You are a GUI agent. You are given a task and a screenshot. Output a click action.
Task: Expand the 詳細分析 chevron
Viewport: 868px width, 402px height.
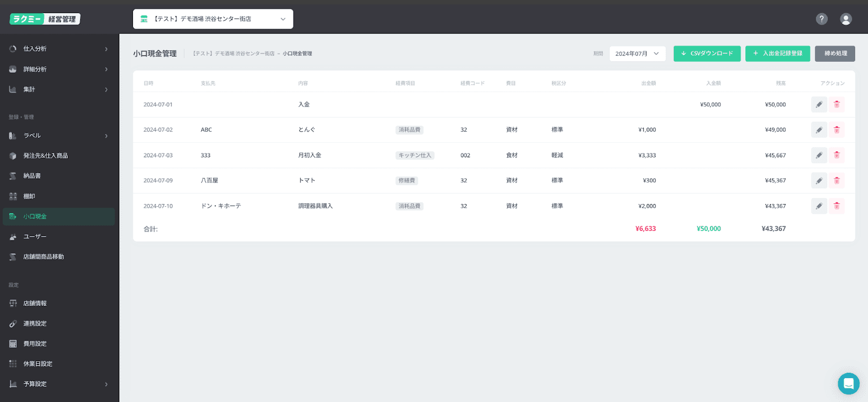[106, 69]
